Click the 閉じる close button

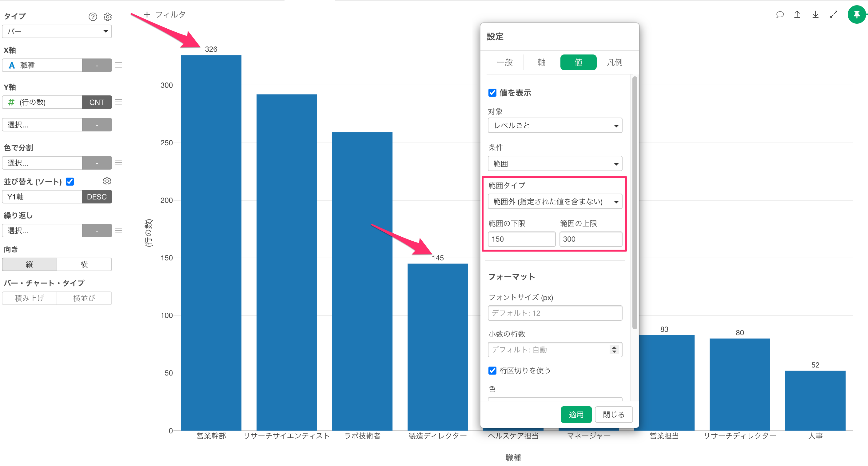coord(614,414)
